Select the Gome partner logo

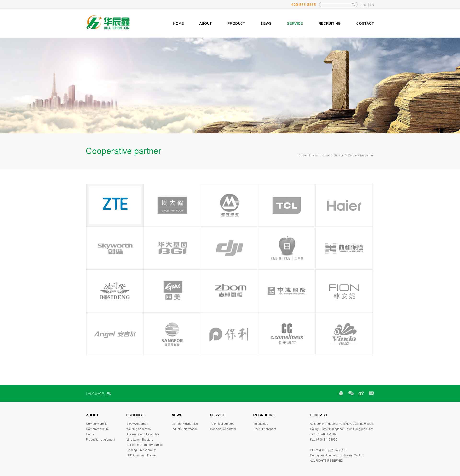(x=172, y=291)
